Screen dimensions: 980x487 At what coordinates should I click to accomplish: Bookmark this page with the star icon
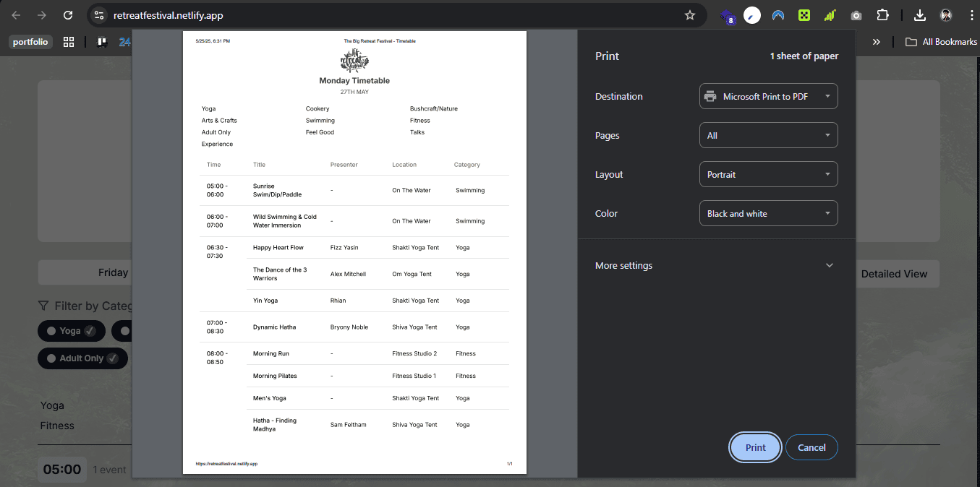690,15
